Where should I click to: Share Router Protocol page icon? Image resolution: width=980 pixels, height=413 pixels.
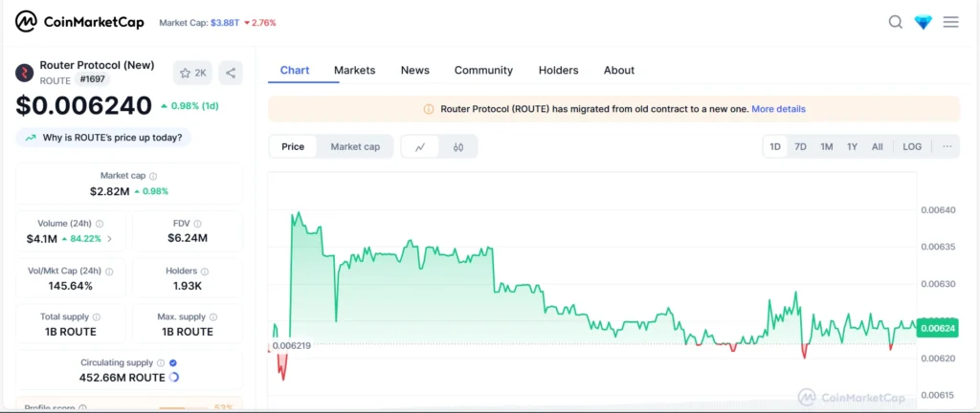(231, 73)
